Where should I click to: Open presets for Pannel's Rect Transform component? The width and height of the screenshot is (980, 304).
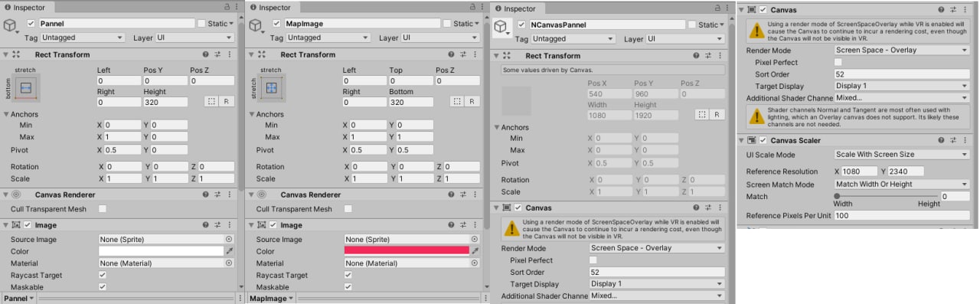point(217,54)
